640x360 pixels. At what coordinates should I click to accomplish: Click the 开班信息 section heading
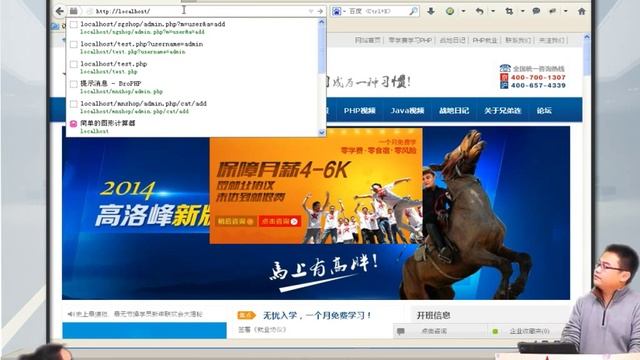point(433,315)
